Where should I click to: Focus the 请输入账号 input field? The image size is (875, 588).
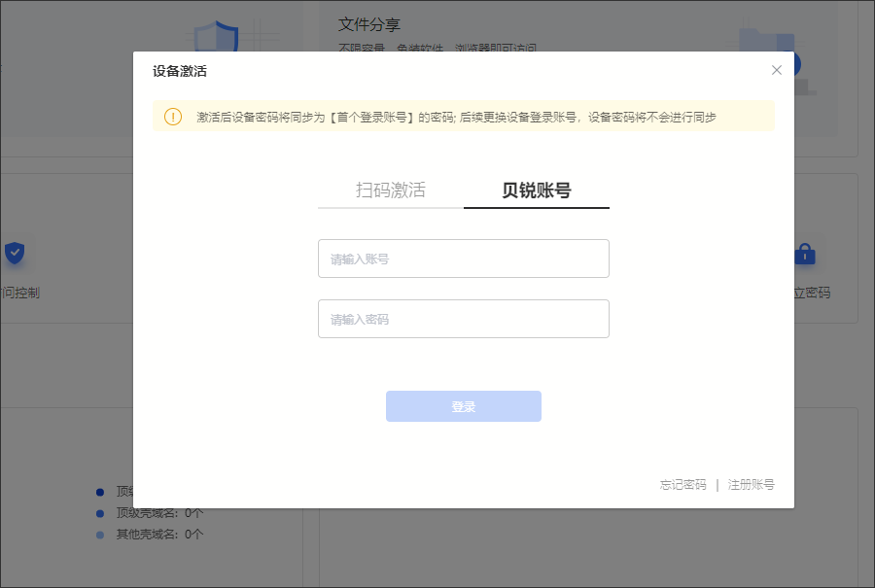click(463, 259)
